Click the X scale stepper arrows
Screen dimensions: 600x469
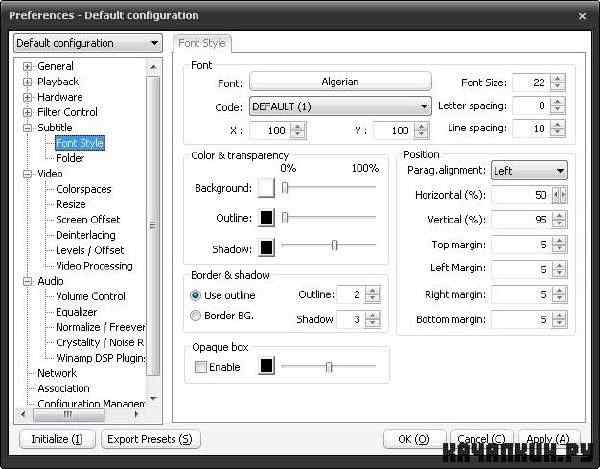(x=298, y=130)
